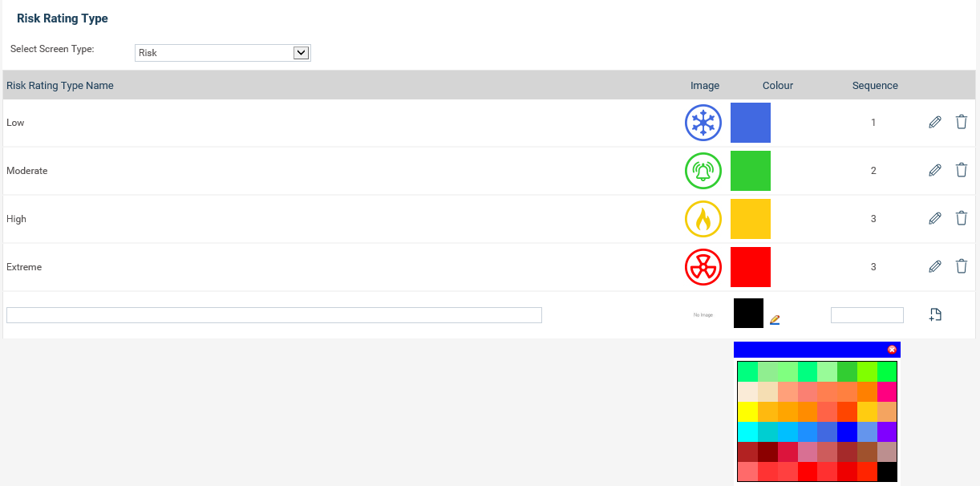Close the colour palette popup

click(892, 350)
